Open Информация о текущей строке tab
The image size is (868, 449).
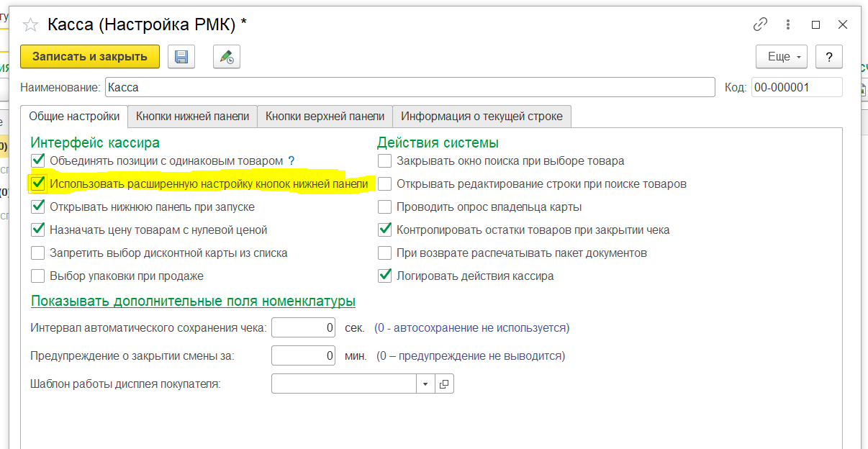pyautogui.click(x=482, y=116)
